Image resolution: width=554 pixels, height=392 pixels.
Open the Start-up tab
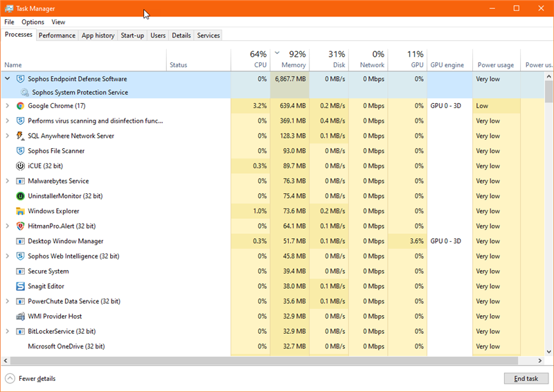pos(132,35)
